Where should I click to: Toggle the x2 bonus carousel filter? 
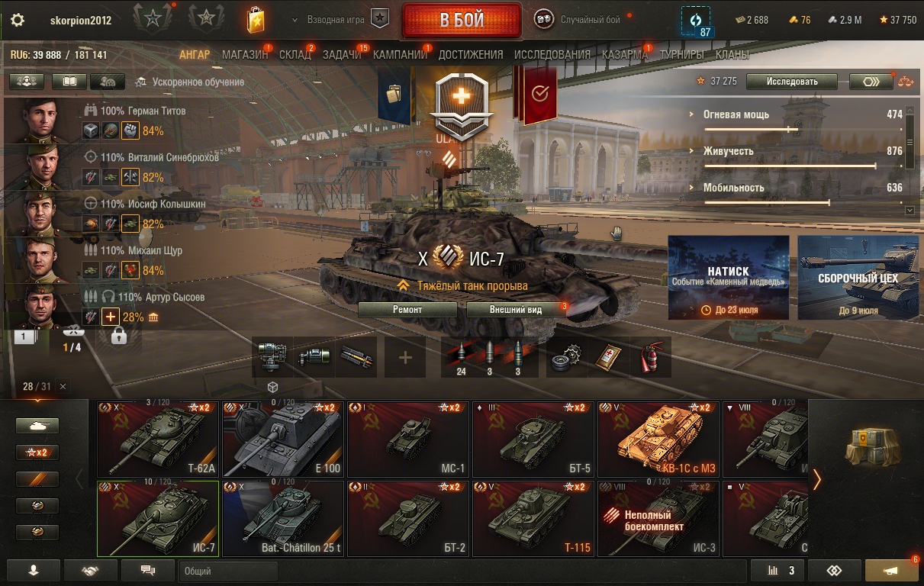tap(37, 452)
